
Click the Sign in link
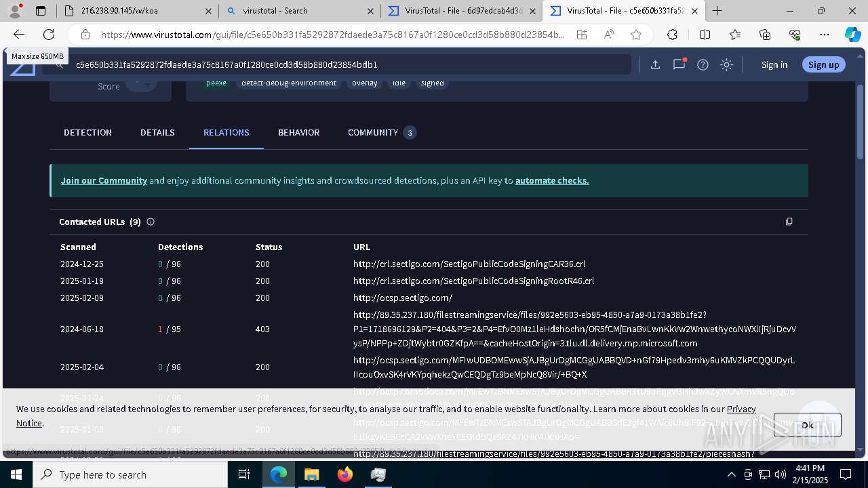[x=774, y=64]
